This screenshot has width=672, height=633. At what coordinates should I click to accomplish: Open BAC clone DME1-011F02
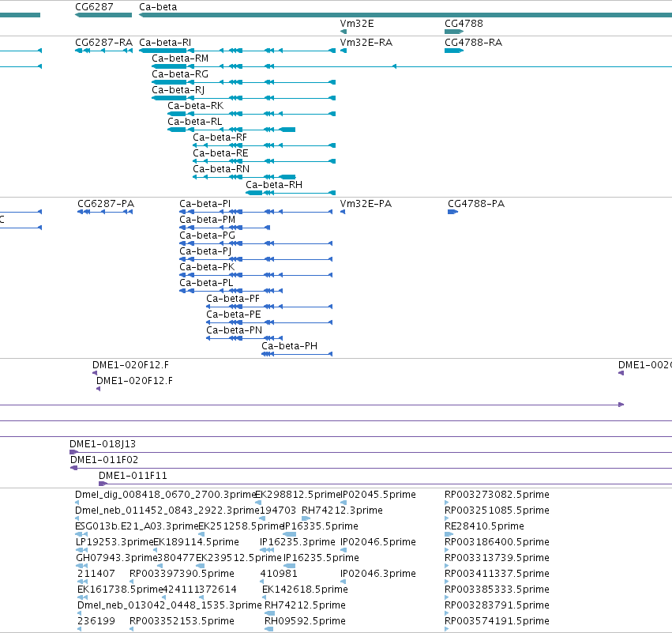(104, 460)
